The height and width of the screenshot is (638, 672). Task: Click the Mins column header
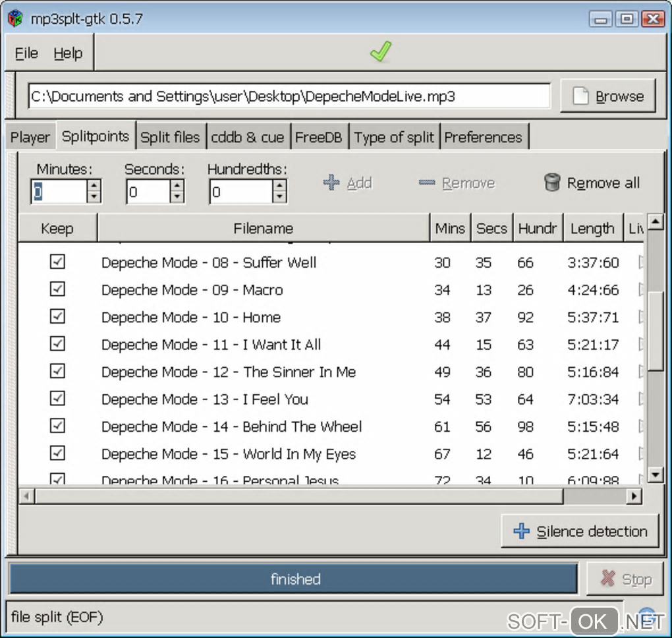[450, 228]
